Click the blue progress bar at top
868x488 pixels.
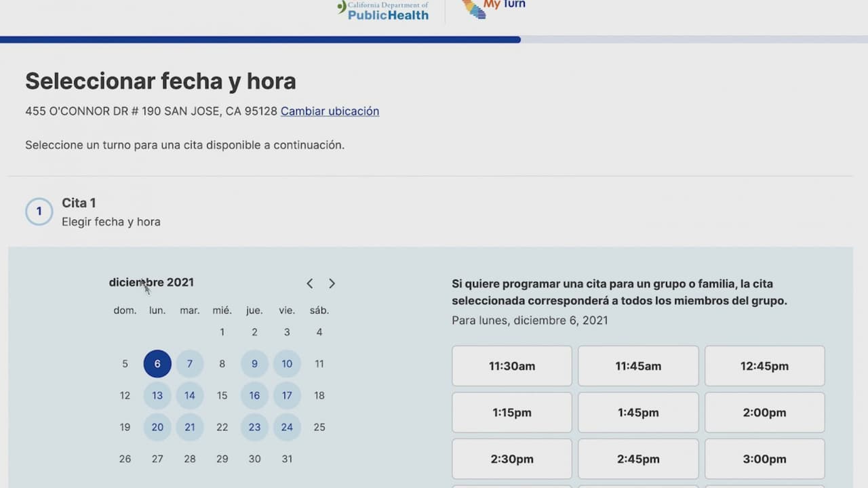pyautogui.click(x=260, y=39)
